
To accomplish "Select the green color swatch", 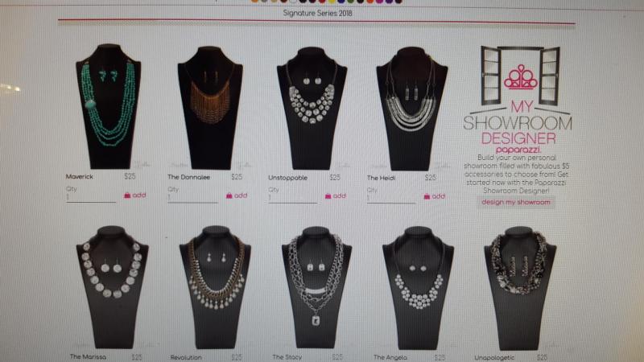I will click(x=350, y=2).
